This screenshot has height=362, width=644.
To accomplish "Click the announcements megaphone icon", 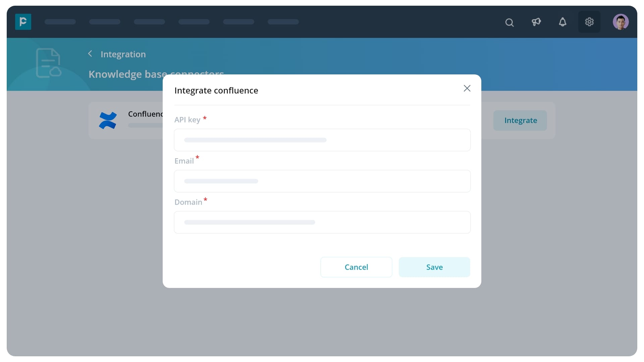I will (536, 22).
